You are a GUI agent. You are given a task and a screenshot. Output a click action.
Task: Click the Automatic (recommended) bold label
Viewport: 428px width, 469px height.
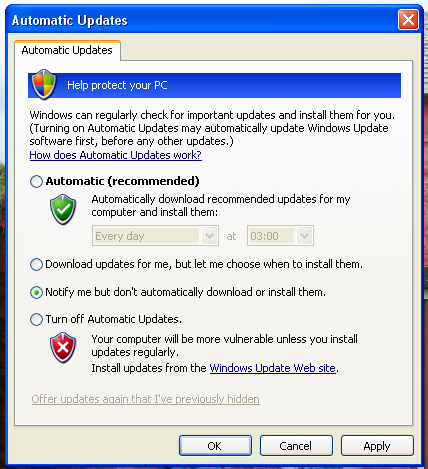tap(122, 181)
